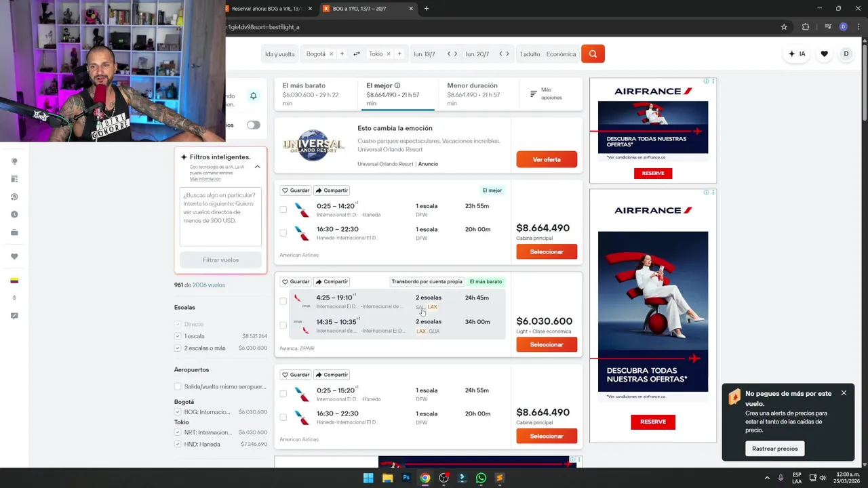Open the IA assistant button
868x488 pixels.
(x=797, y=54)
